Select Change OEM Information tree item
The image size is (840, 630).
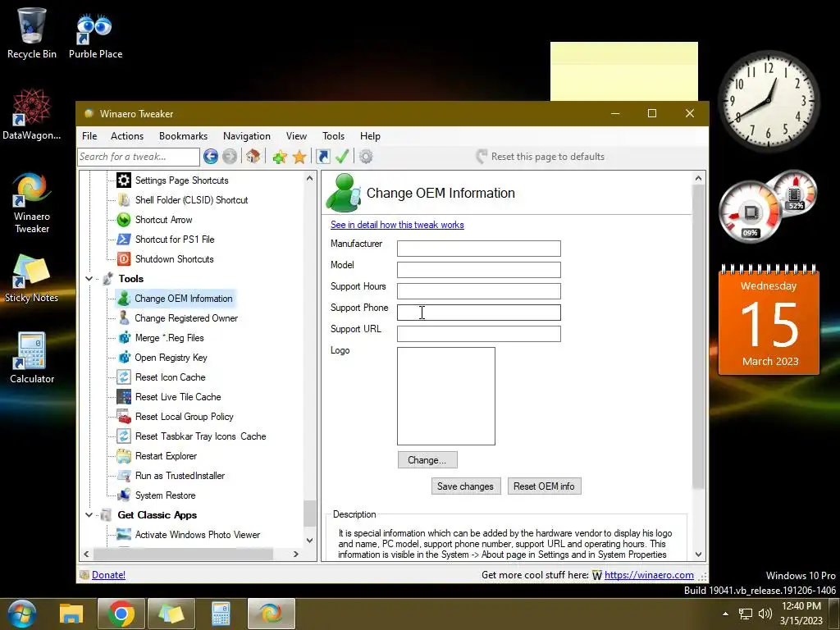pos(183,299)
